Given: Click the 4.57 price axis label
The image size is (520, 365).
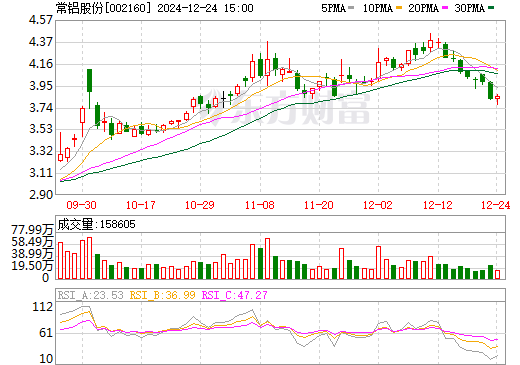Looking at the screenshot, I should coord(41,20).
